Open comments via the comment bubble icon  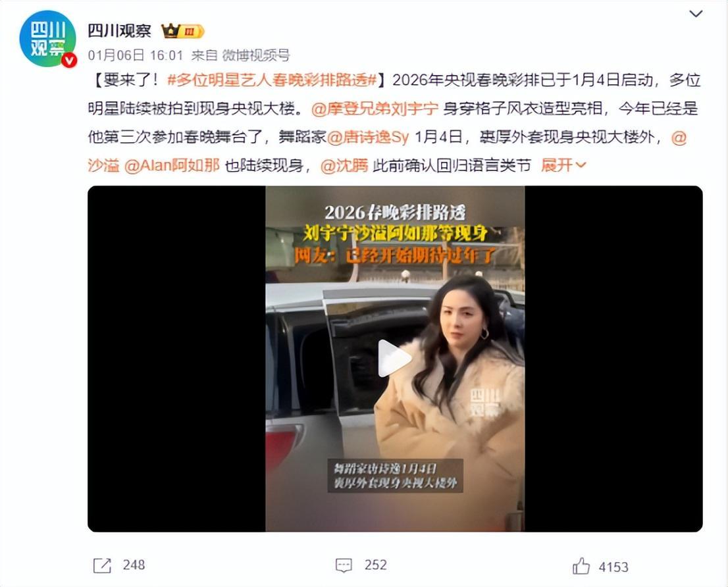pyautogui.click(x=344, y=565)
